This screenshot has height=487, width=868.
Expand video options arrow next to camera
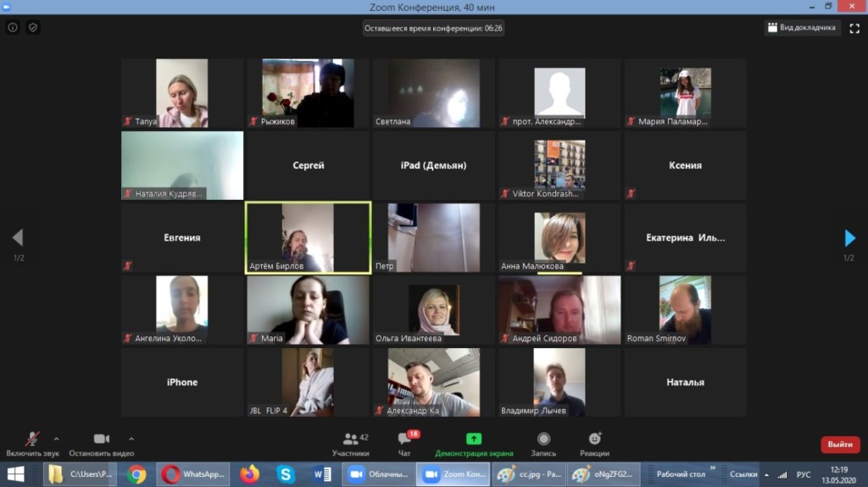tap(131, 439)
